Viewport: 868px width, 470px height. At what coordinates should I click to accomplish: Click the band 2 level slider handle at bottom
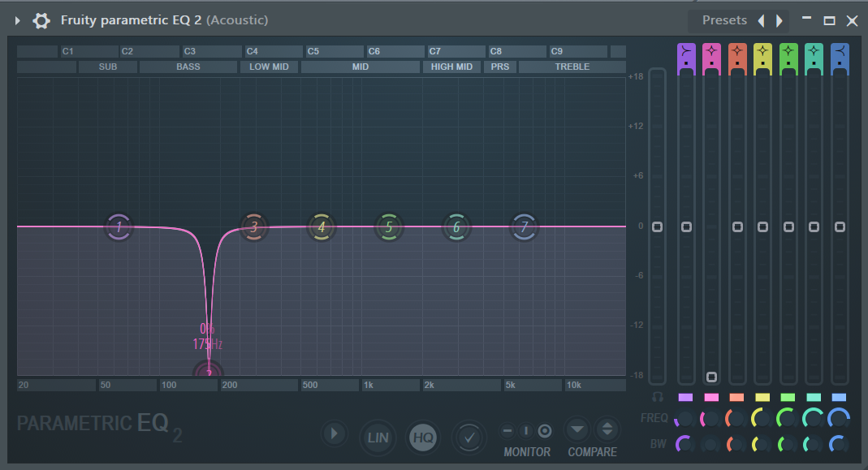coord(712,377)
